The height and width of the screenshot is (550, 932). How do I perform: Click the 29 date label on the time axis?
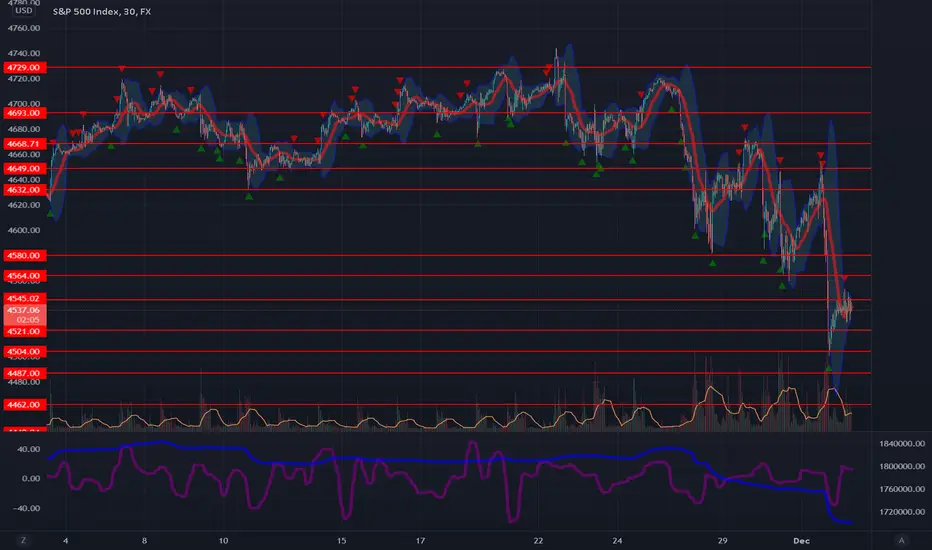(722, 540)
